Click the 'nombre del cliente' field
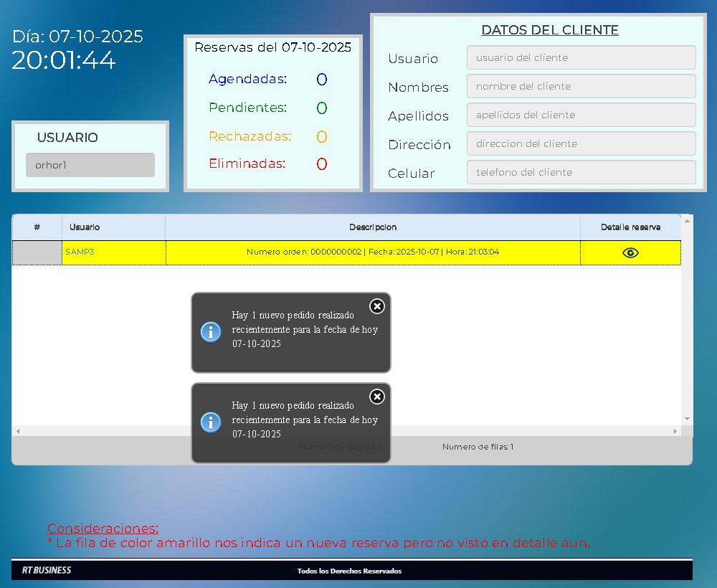The height and width of the screenshot is (588, 717). tap(581, 86)
